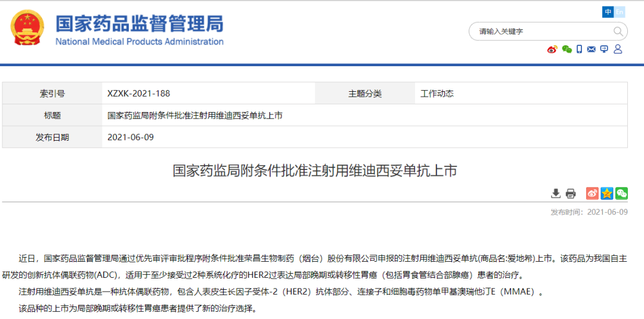Click the mobile phone icon in header

point(580,49)
